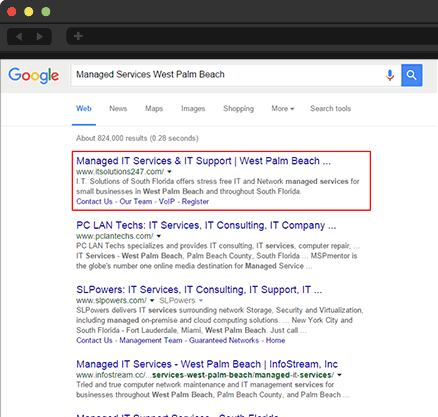
Task: Open VoIP sitelink
Action: (x=167, y=202)
